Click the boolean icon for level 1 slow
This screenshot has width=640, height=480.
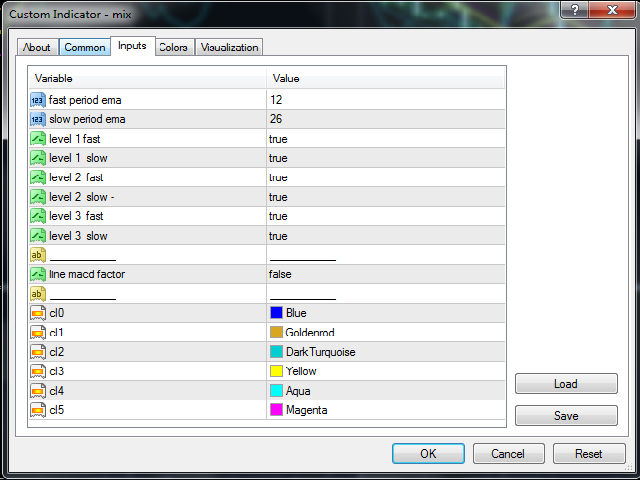click(38, 158)
